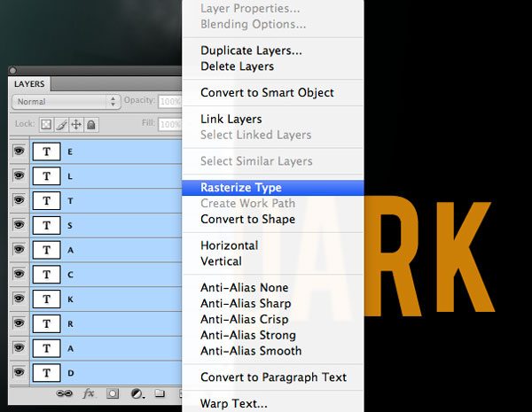Image resolution: width=532 pixels, height=412 pixels.
Task: Select Convert to Smart Object
Action: (x=267, y=92)
